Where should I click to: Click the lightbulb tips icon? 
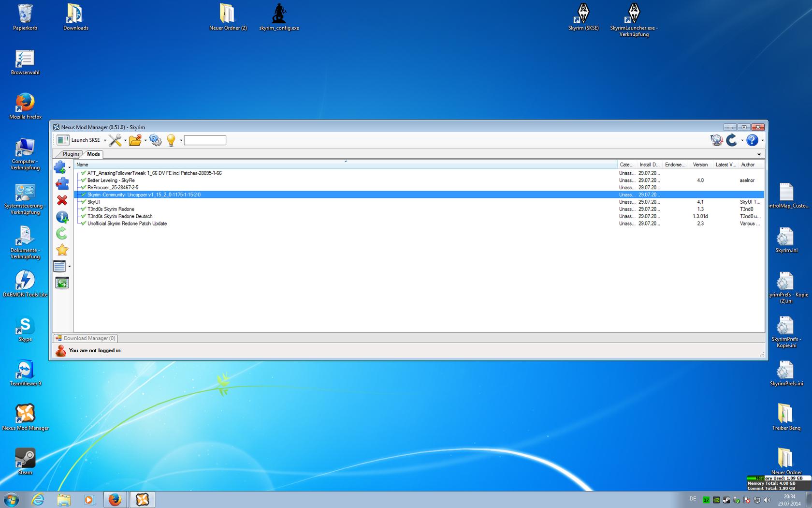point(171,140)
